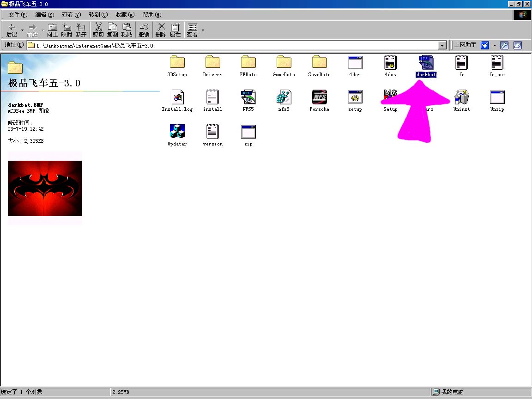Select the version text file
Screen dimensions: 532x399
click(213, 135)
